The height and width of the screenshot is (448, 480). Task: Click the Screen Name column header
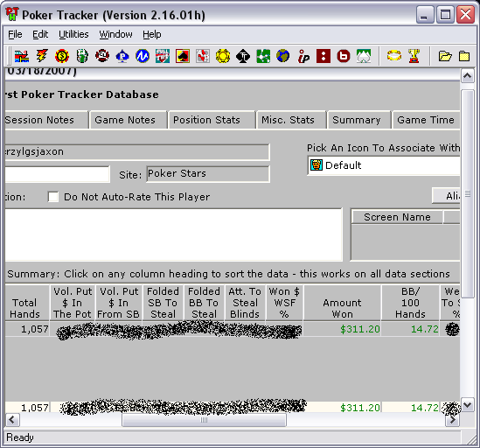click(397, 217)
